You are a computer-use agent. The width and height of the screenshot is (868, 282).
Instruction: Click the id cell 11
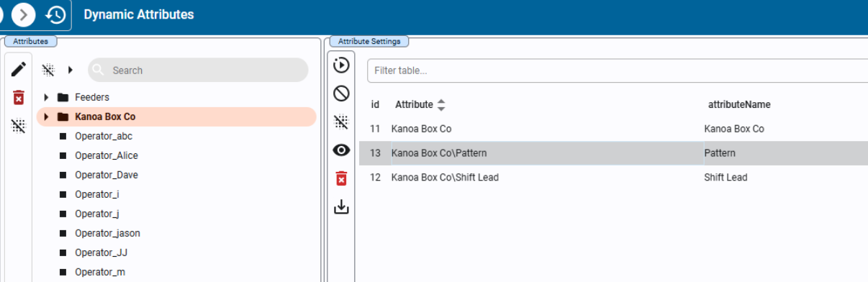tap(375, 129)
